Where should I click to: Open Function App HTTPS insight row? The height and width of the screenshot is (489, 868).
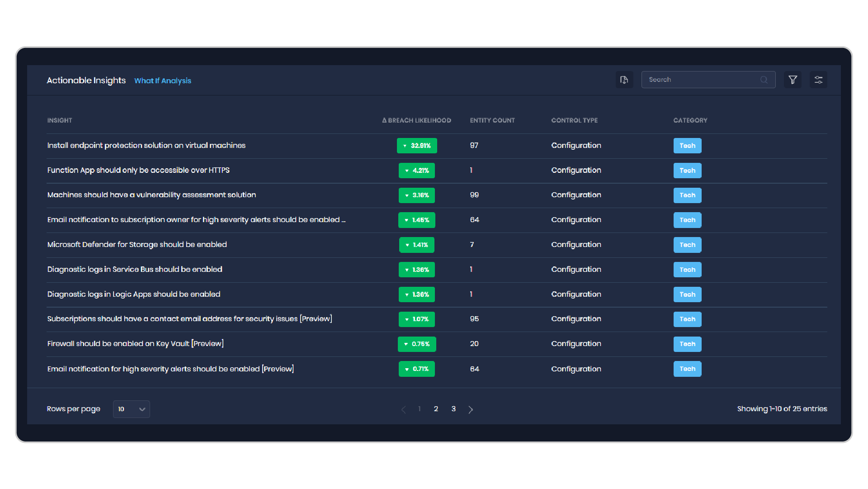138,170
